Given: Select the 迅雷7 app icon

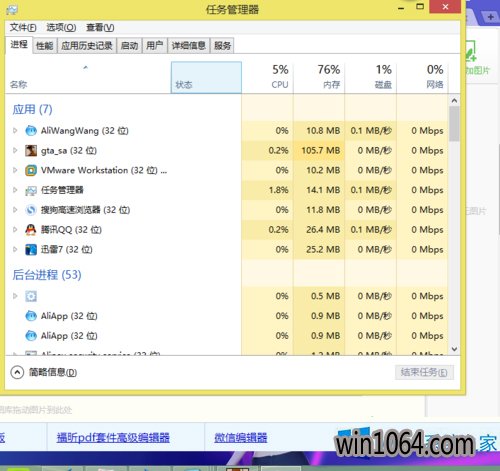Looking at the screenshot, I should click(x=31, y=249).
